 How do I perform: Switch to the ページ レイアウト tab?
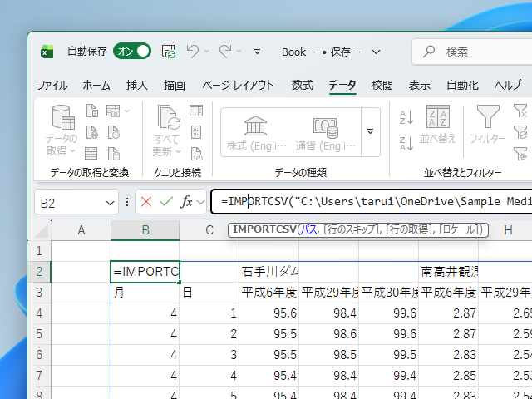[238, 85]
